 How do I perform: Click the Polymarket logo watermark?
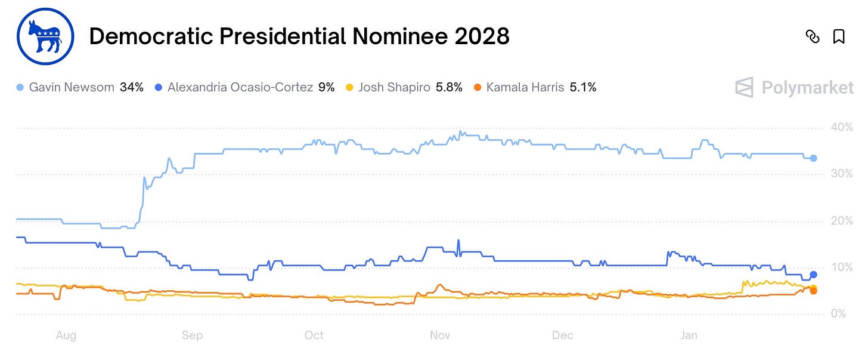point(795,88)
